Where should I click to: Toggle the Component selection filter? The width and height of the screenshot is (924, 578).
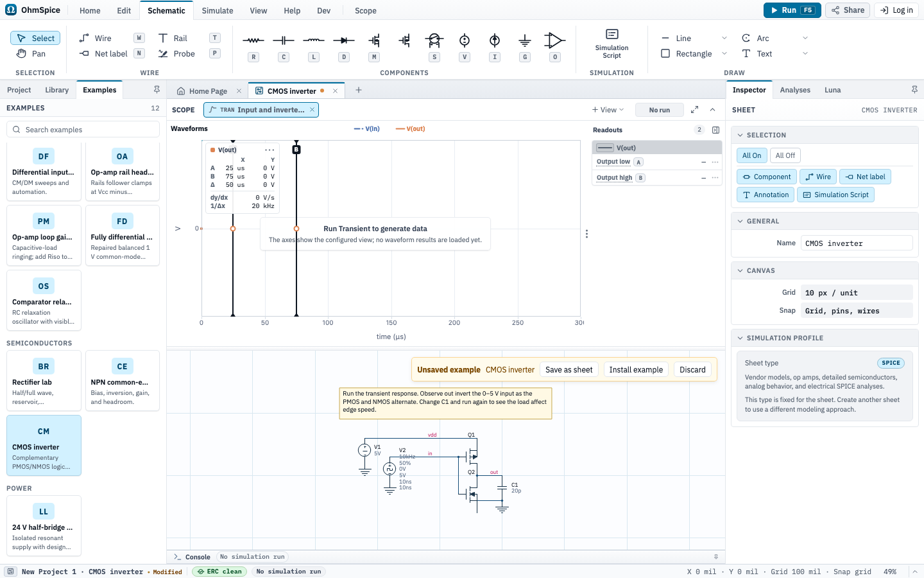tap(767, 177)
